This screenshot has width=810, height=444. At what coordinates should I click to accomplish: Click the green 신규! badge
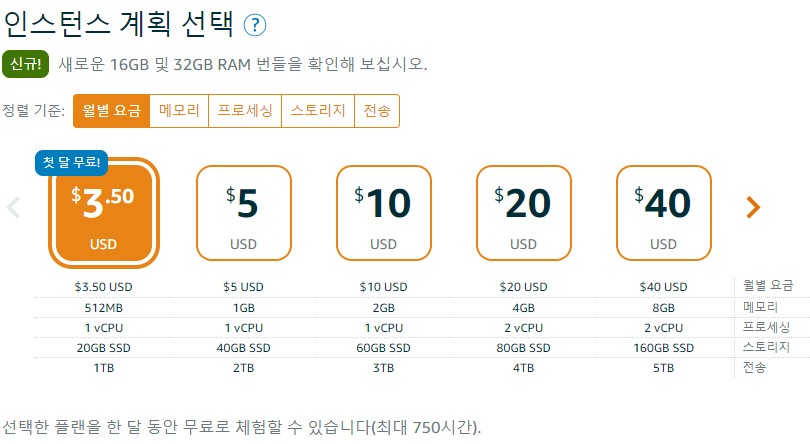(x=25, y=64)
